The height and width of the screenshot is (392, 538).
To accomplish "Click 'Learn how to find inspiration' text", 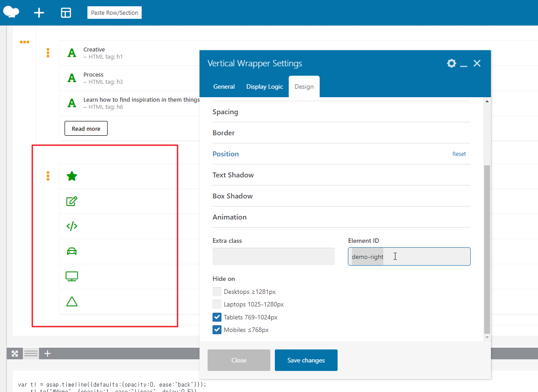I will point(141,100).
